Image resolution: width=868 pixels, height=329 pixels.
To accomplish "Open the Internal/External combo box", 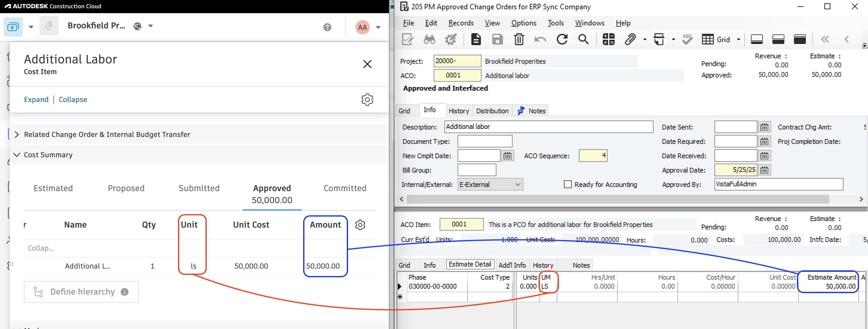I will click(x=490, y=184).
